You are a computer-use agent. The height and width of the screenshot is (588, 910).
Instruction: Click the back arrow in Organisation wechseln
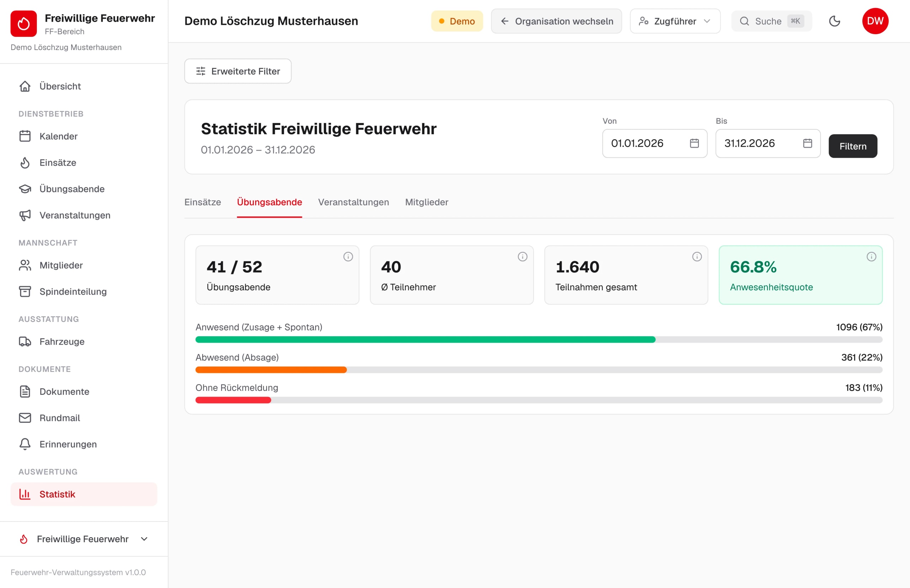coord(505,21)
